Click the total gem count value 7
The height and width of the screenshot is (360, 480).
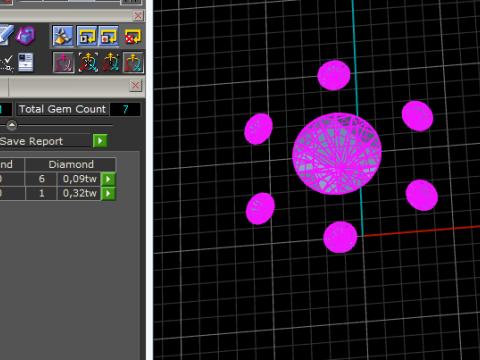(x=125, y=109)
